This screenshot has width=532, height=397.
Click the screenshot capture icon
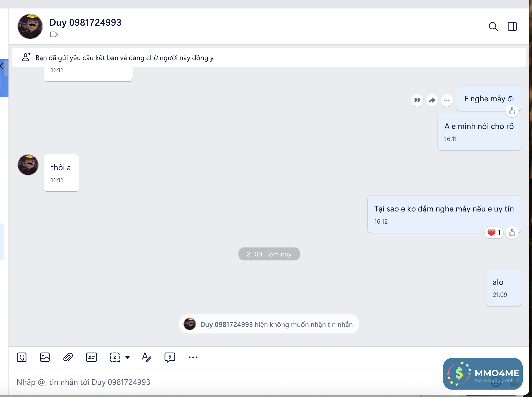coord(115,357)
